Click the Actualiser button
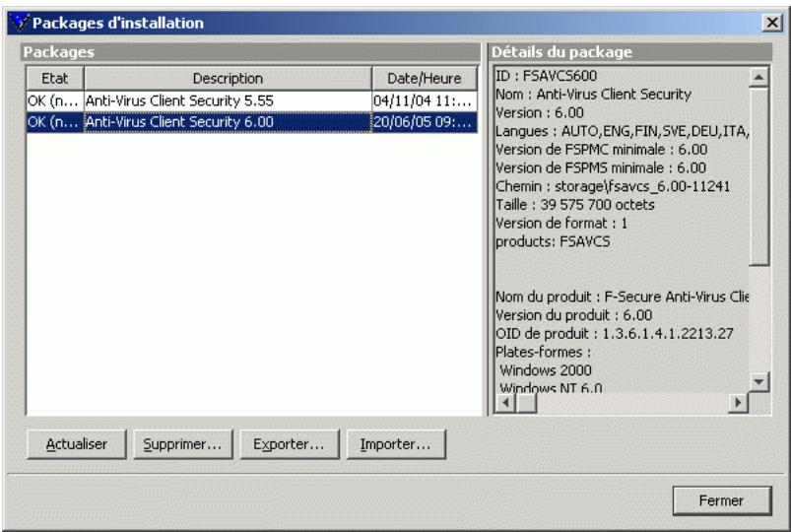Image resolution: width=791 pixels, height=532 pixels. click(x=76, y=444)
